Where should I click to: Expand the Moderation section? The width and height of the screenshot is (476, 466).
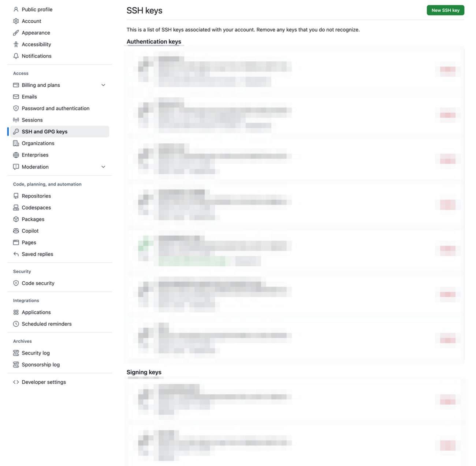click(x=103, y=166)
